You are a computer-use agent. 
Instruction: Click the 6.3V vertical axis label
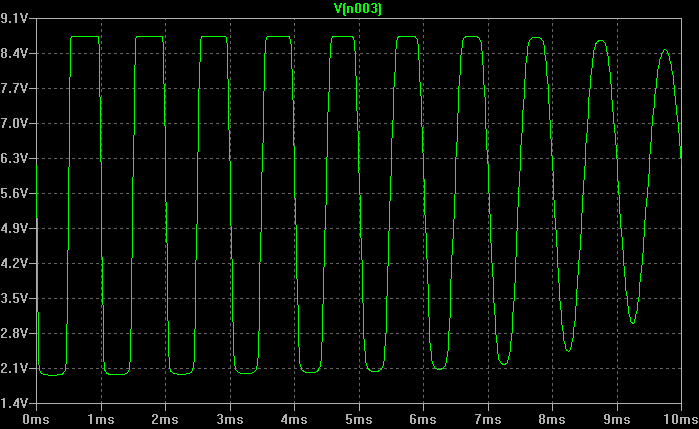click(x=17, y=158)
